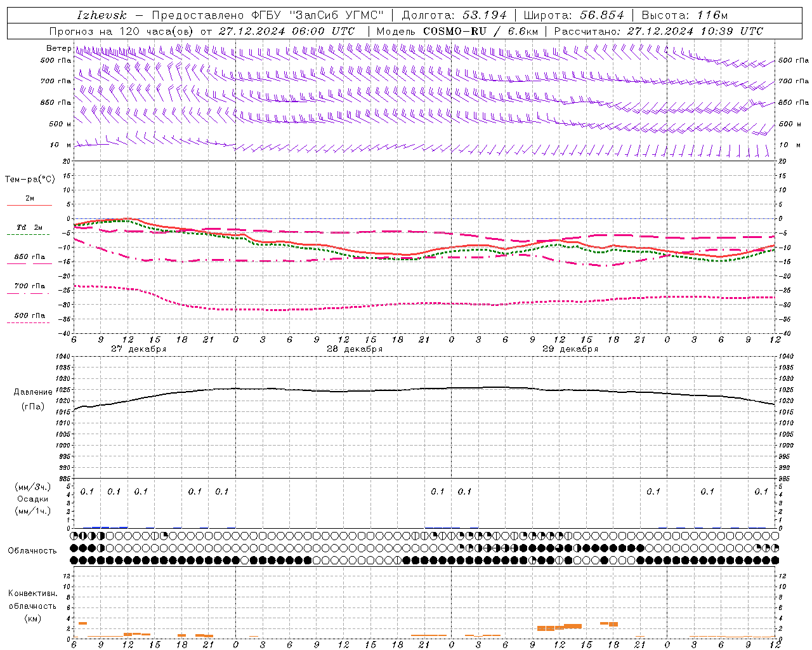Click the Ветер panel label
Viewport: 812px width, 650px height.
(58, 48)
